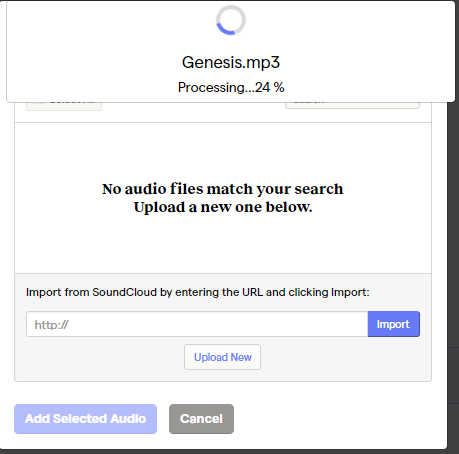
Task: Click the Processing 24% status text
Action: point(231,87)
